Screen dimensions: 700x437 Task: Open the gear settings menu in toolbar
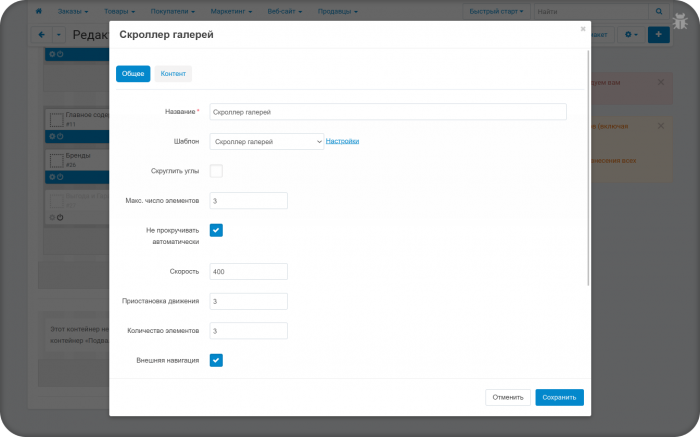click(631, 34)
